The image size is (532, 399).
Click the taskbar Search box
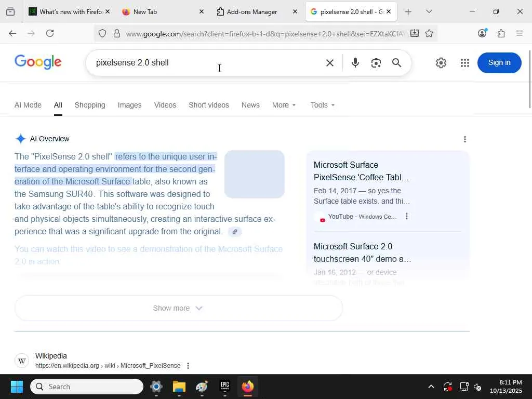pos(87,387)
